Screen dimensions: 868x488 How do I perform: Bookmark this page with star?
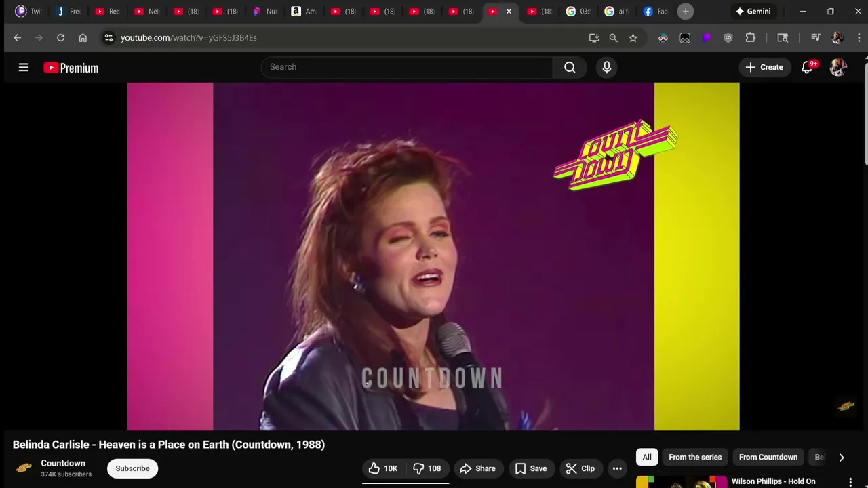(633, 38)
